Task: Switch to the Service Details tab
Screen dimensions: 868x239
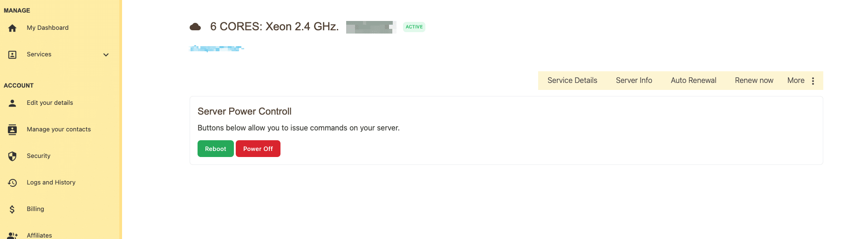Action: (x=572, y=81)
